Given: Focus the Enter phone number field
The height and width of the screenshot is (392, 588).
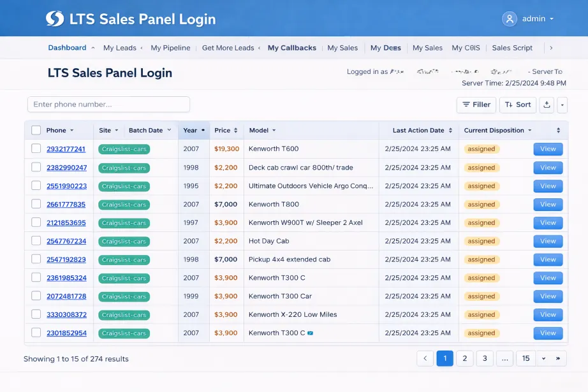Looking at the screenshot, I should click(108, 105).
